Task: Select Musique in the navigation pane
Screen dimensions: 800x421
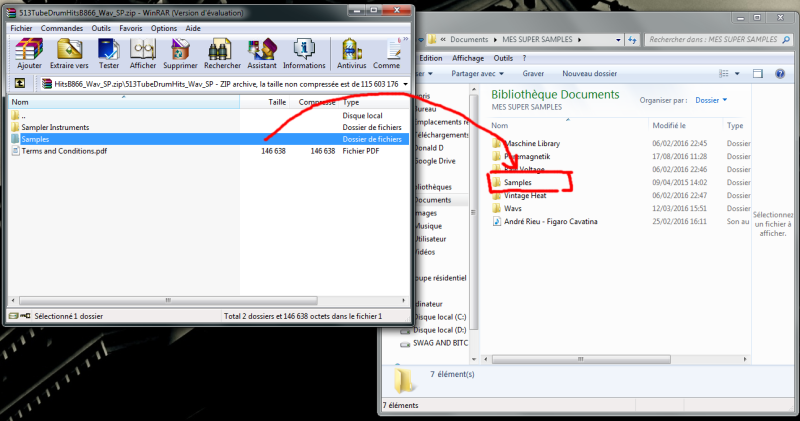Action: [428, 226]
